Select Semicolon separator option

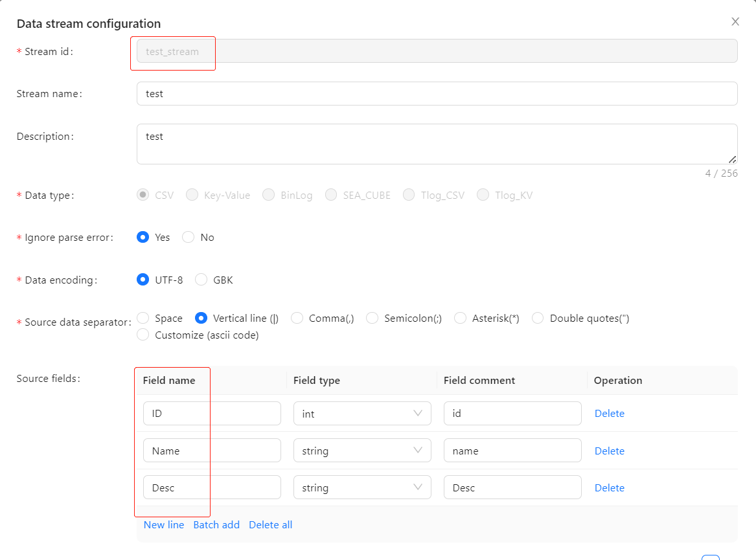372,319
